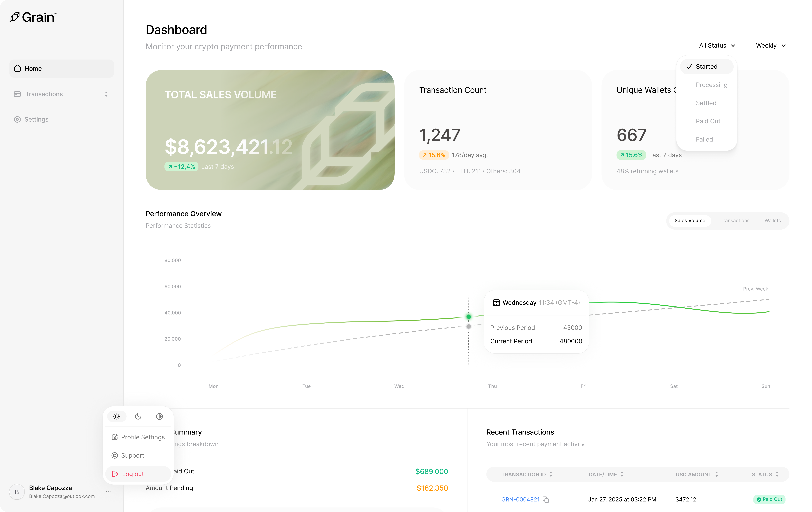Switch to the Transactions chart tab
The image size is (812, 512).
pos(735,220)
